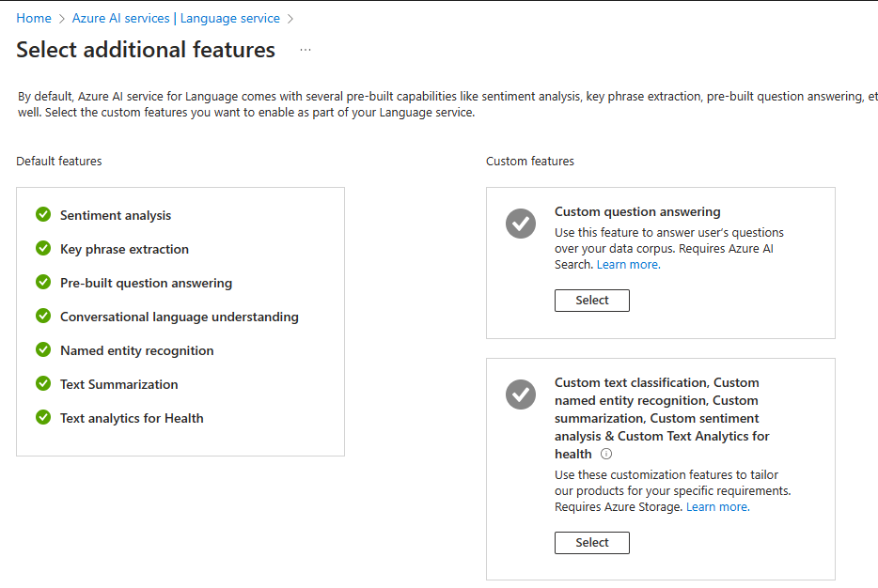Click 'Default features' label
This screenshot has height=588, width=878.
click(x=59, y=162)
